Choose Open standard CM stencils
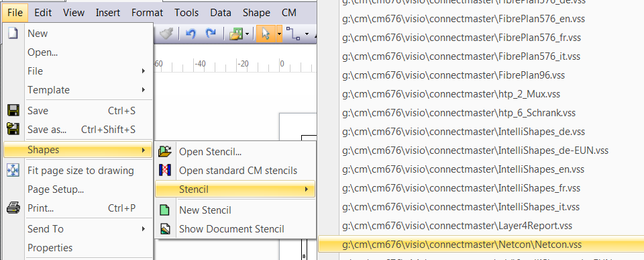The height and width of the screenshot is (260, 644). coord(235,171)
